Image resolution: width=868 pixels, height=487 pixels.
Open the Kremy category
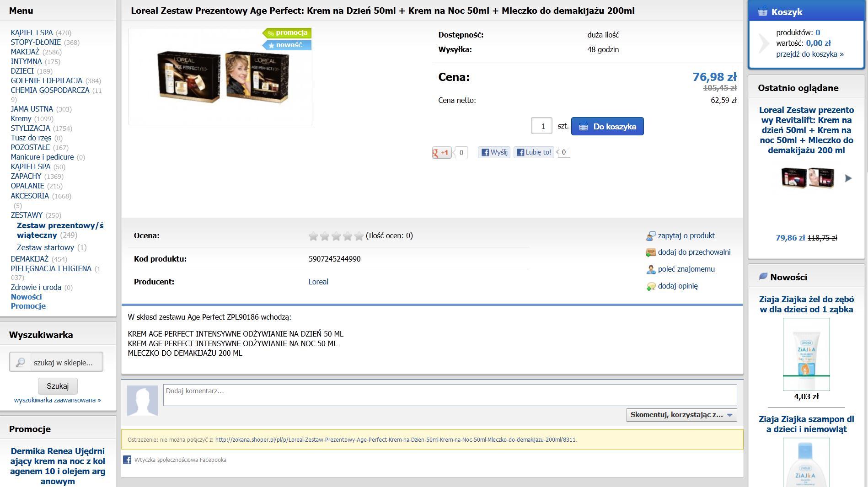(21, 118)
